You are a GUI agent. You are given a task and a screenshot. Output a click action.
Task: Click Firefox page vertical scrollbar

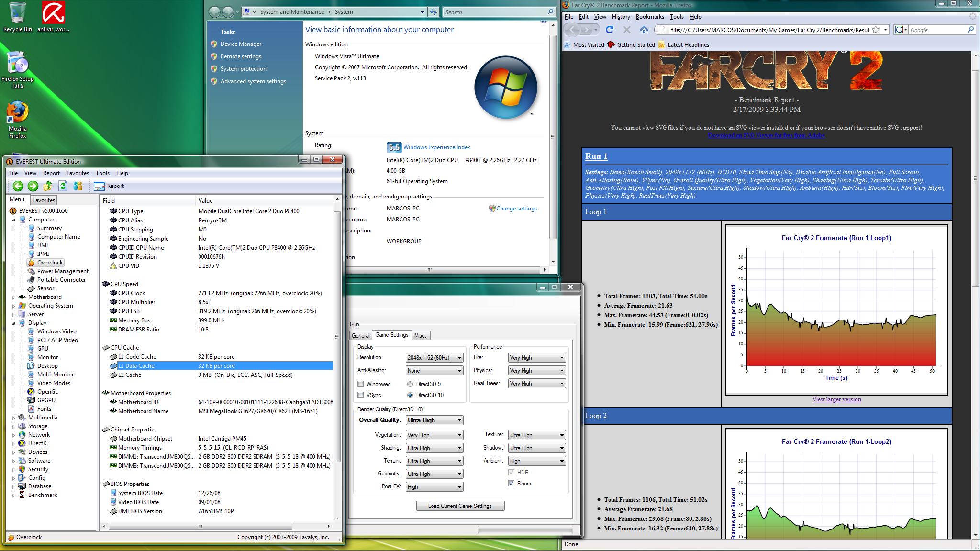[976, 177]
